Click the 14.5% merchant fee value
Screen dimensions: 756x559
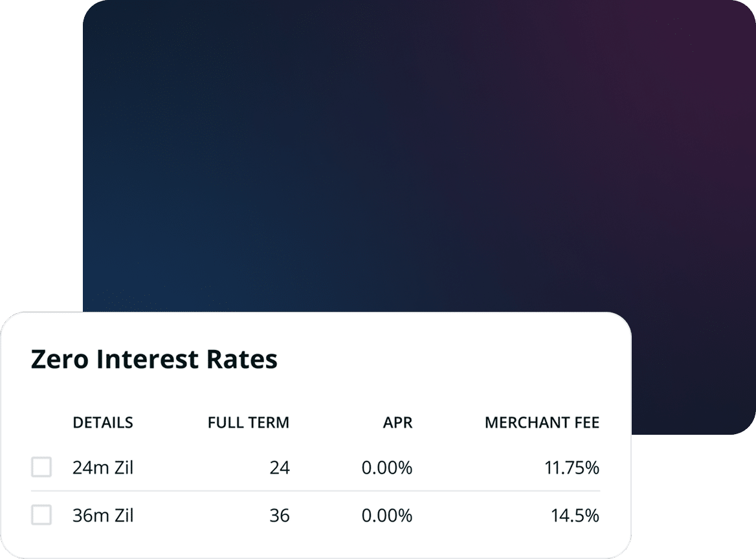pos(575,516)
